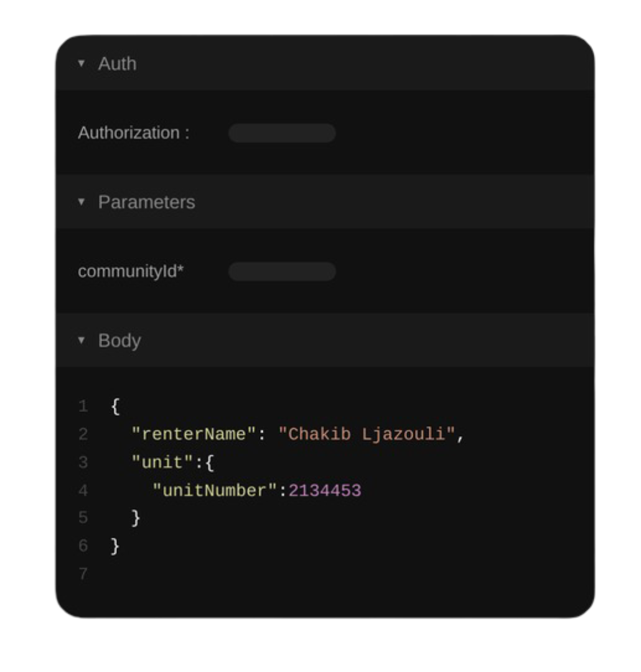
Task: Click the Body section header label
Action: tap(119, 341)
